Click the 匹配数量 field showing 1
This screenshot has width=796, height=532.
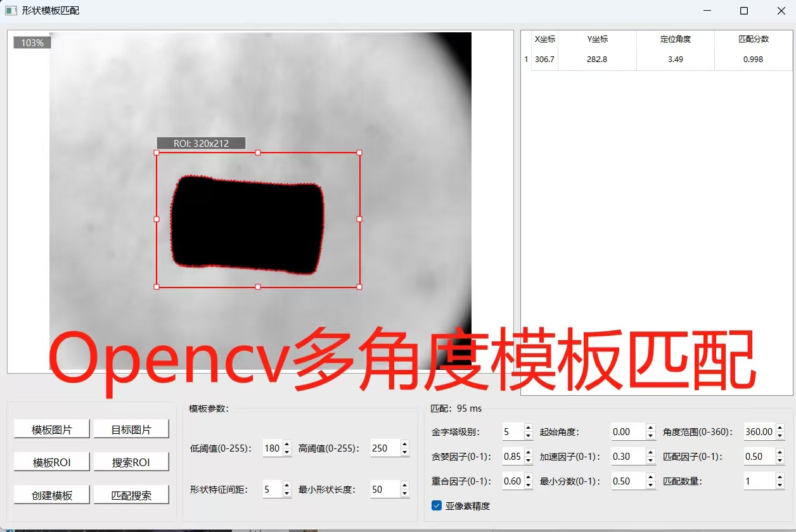[759, 481]
